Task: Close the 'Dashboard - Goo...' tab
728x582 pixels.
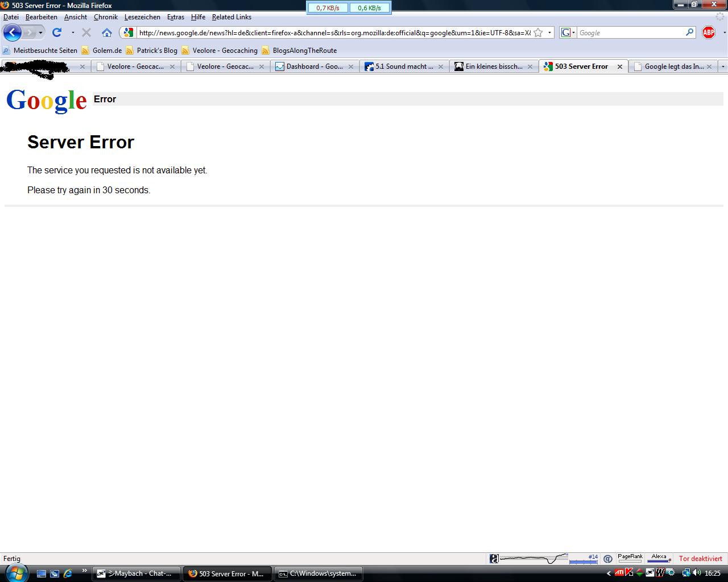Action: (x=351, y=66)
